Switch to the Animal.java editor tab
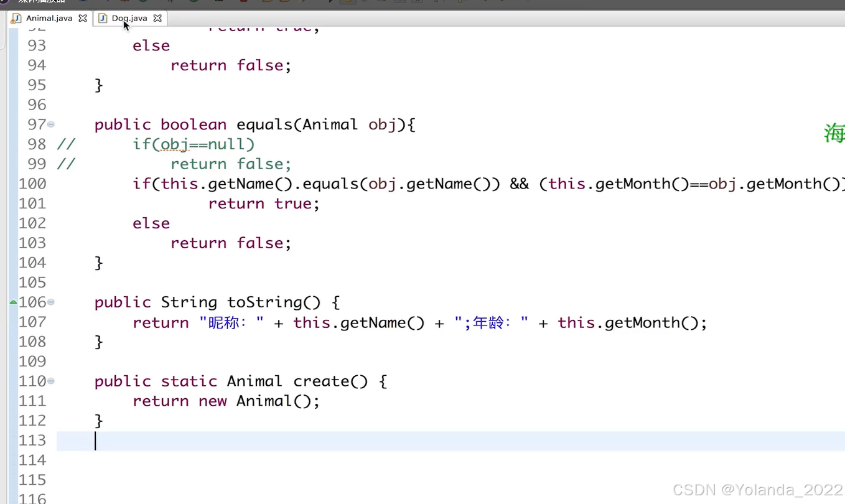The height and width of the screenshot is (504, 845). click(x=49, y=18)
